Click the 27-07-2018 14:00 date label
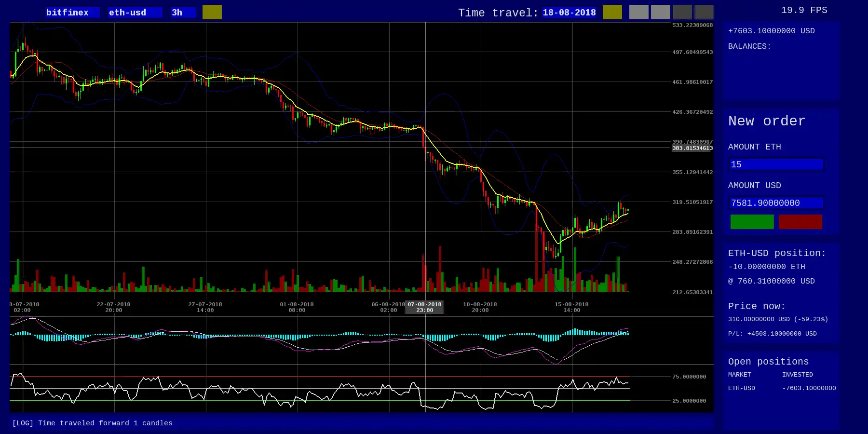Viewport: 868px width, 434px height. coord(205,307)
